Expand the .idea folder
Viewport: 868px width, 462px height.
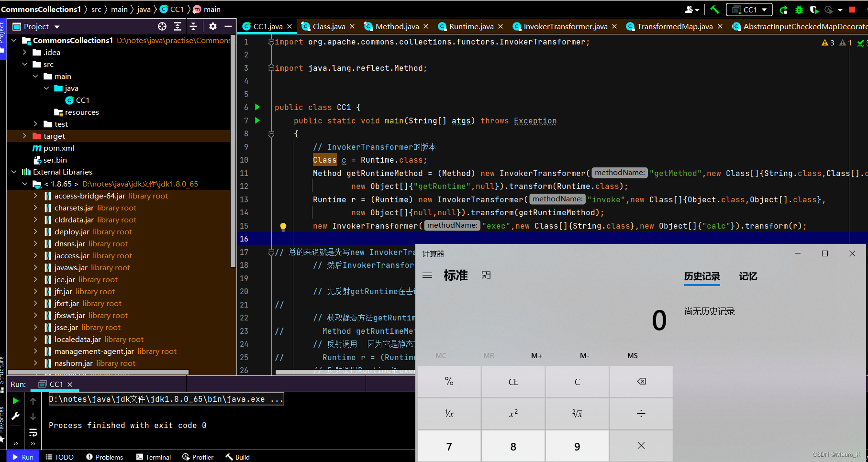tap(24, 52)
